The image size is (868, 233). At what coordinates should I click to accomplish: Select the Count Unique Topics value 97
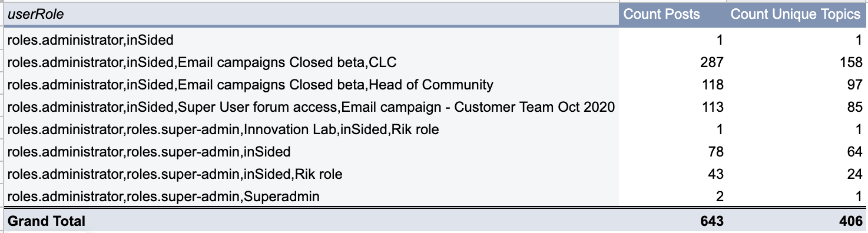click(x=855, y=85)
